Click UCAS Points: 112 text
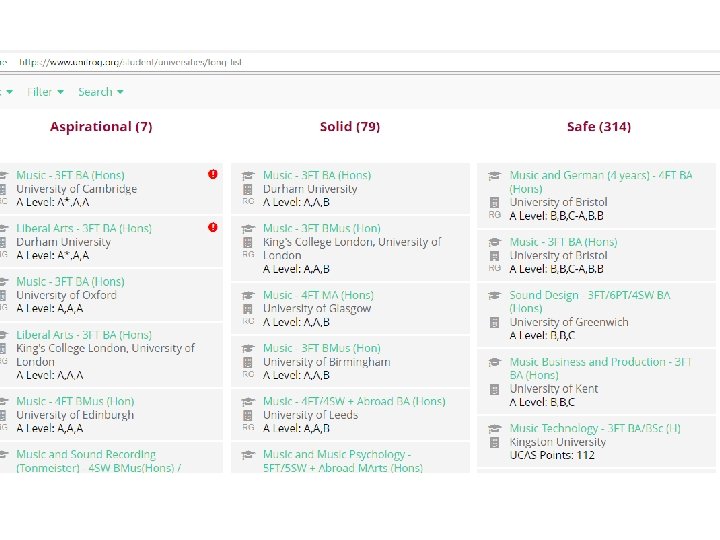The width and height of the screenshot is (720, 540). 552,455
